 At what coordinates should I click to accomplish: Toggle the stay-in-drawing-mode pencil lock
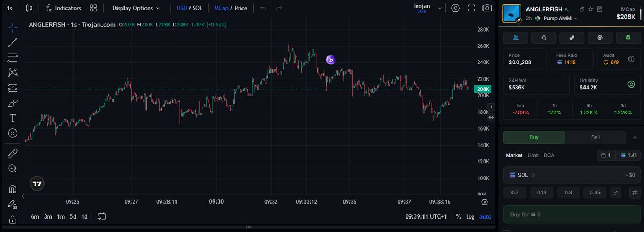coord(12,204)
